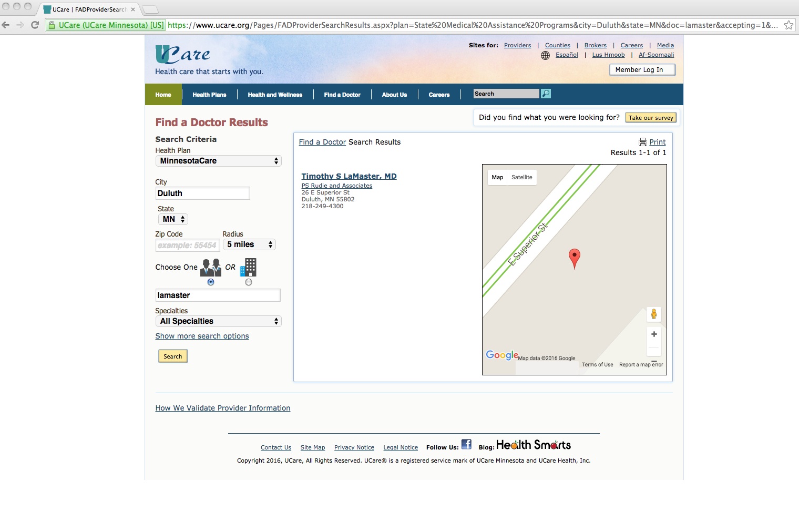Image resolution: width=799 pixels, height=532 pixels.
Task: Open the State dropdown
Action: point(173,219)
